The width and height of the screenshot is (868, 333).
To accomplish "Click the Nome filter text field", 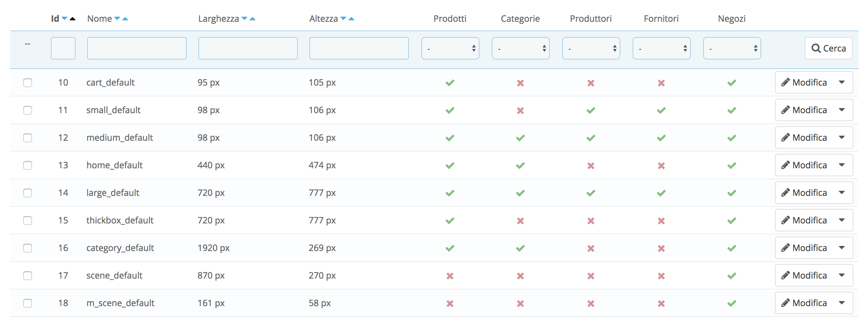I will [x=137, y=48].
